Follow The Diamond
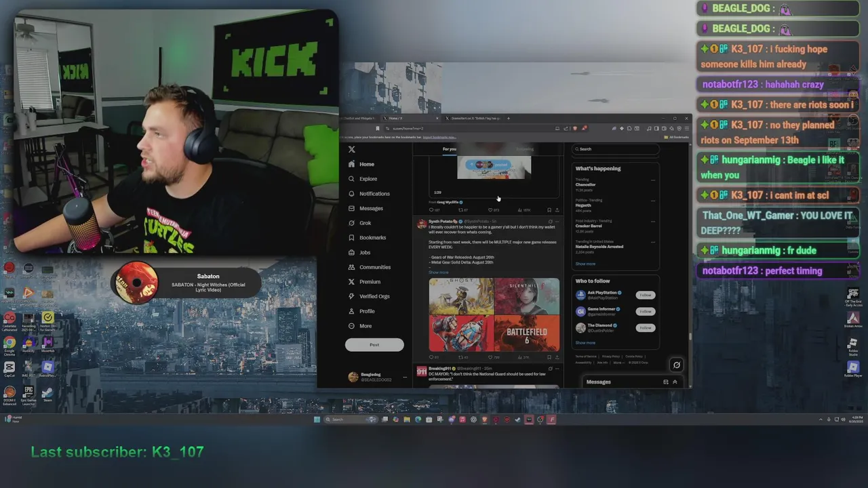This screenshot has width=868, height=488. pyautogui.click(x=645, y=327)
